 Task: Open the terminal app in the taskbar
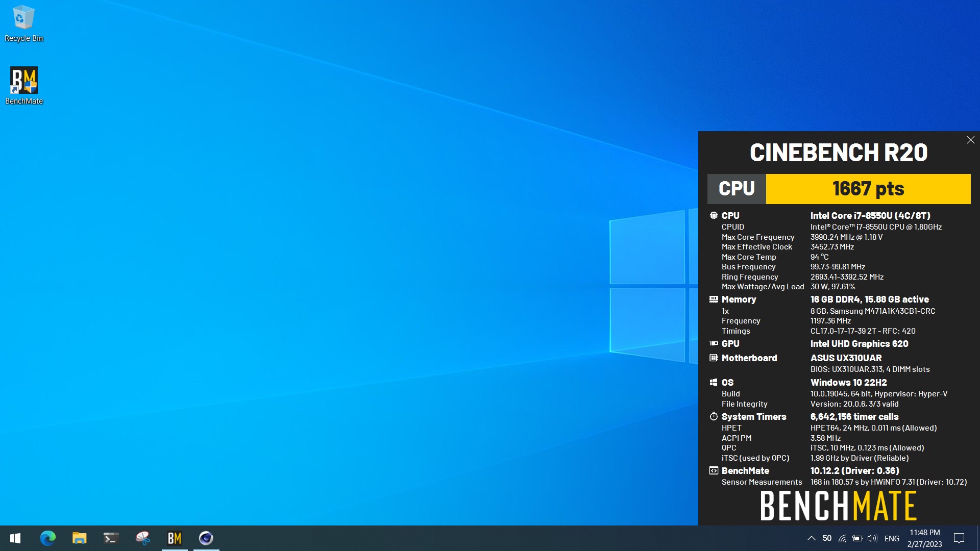[x=111, y=538]
